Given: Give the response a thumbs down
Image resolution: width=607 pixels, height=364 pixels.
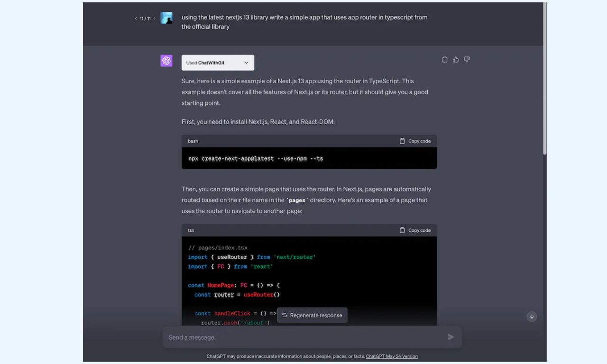Looking at the screenshot, I should click(x=467, y=60).
